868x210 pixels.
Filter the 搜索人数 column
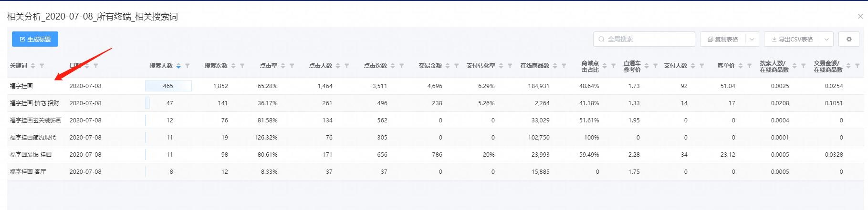pos(188,66)
